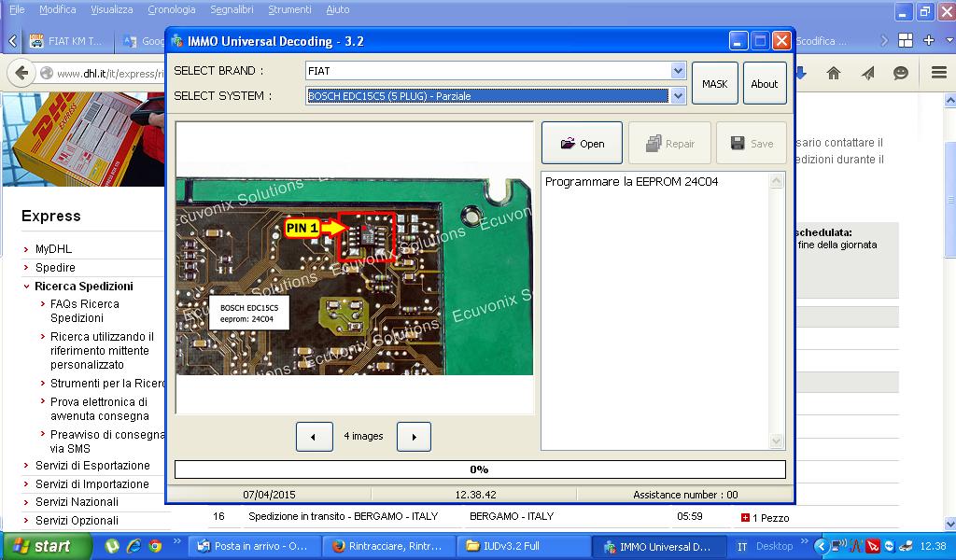The height and width of the screenshot is (560, 956).
Task: Click the 'Assistance number : 00' status entry
Action: click(685, 495)
